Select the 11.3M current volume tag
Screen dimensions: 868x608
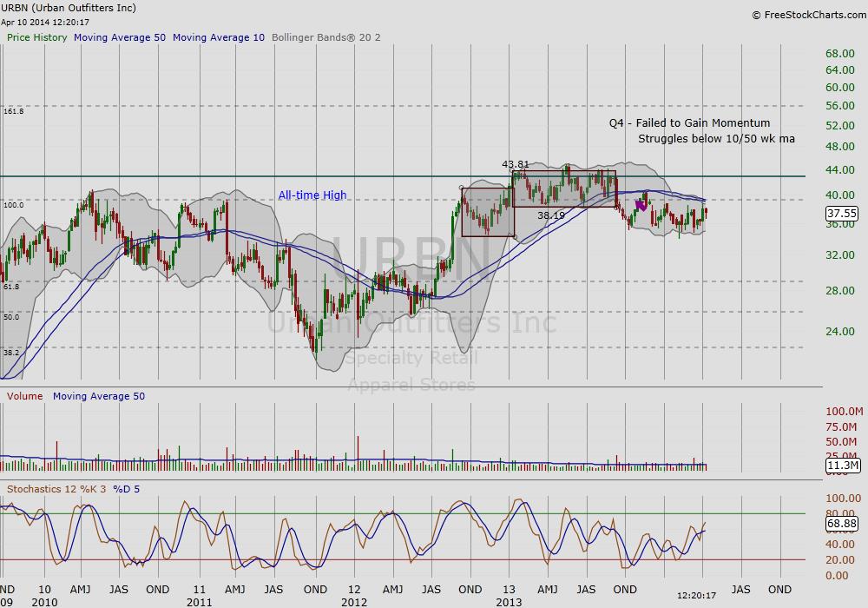(843, 466)
